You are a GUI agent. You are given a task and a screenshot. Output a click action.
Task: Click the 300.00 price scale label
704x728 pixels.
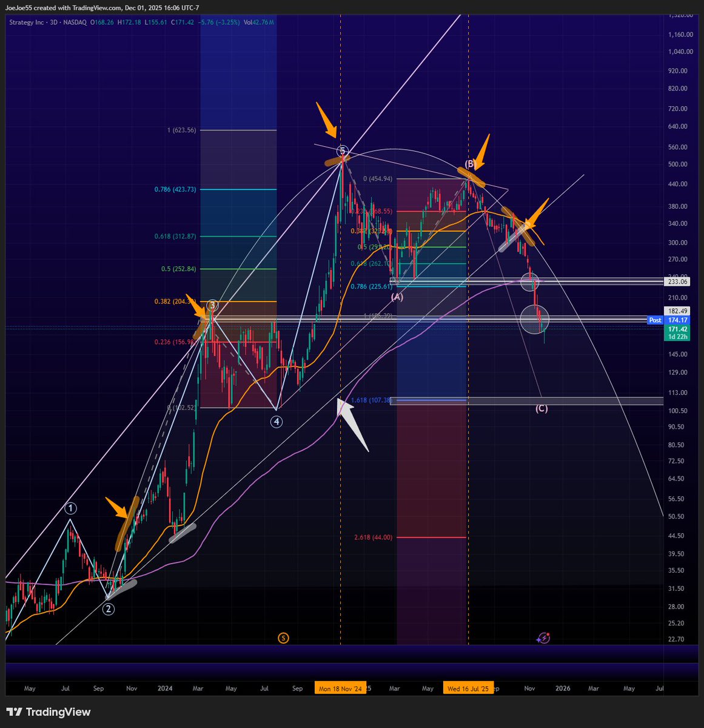pos(677,243)
